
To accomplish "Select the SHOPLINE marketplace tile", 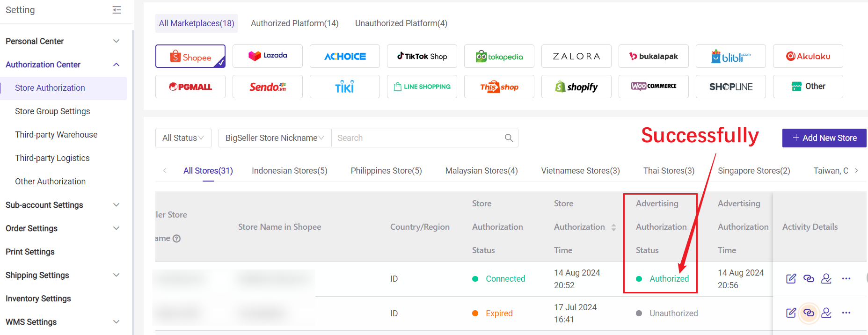I will tap(731, 87).
